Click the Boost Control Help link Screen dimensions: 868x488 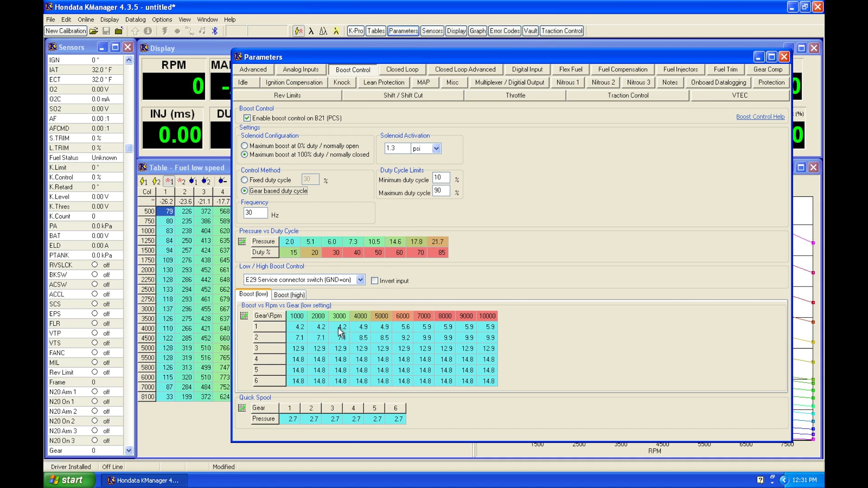(760, 117)
